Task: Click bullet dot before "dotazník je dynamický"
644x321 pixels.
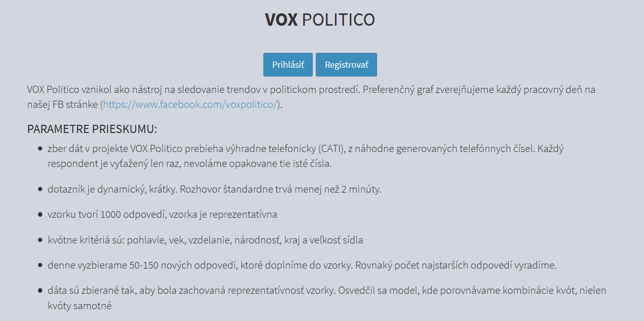Action: 40,189
